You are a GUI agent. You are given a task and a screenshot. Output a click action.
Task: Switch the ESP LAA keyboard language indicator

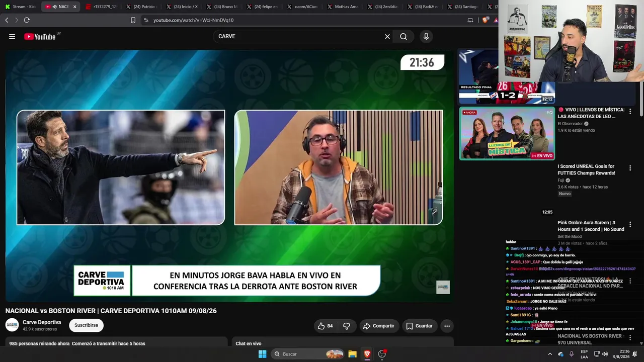(584, 354)
